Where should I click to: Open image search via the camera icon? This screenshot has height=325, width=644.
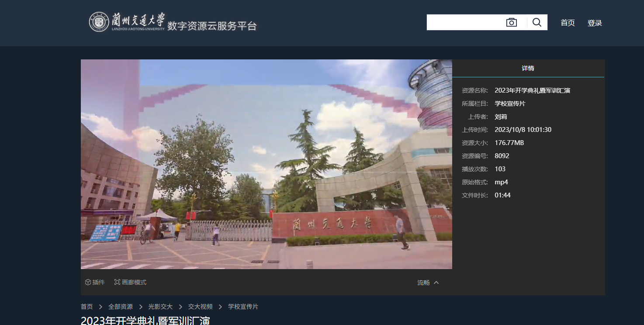point(511,22)
